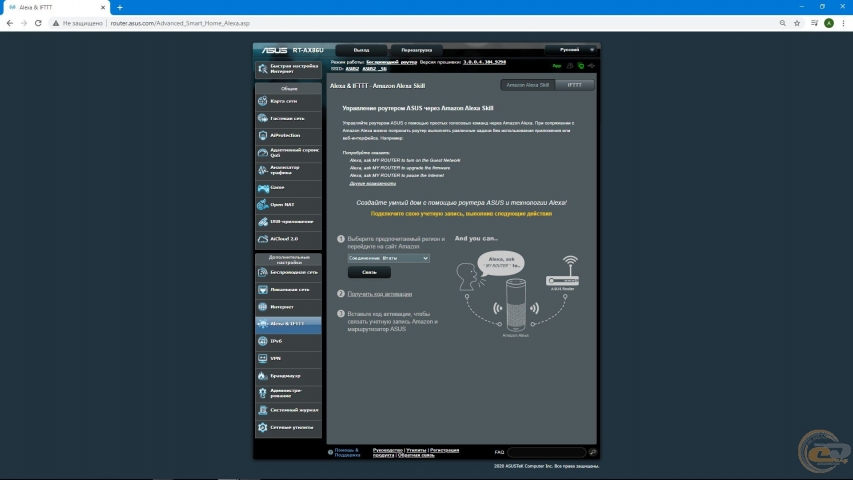Open Firewall (Брандмауэр) flame icon
The image size is (853, 480).
click(x=263, y=376)
